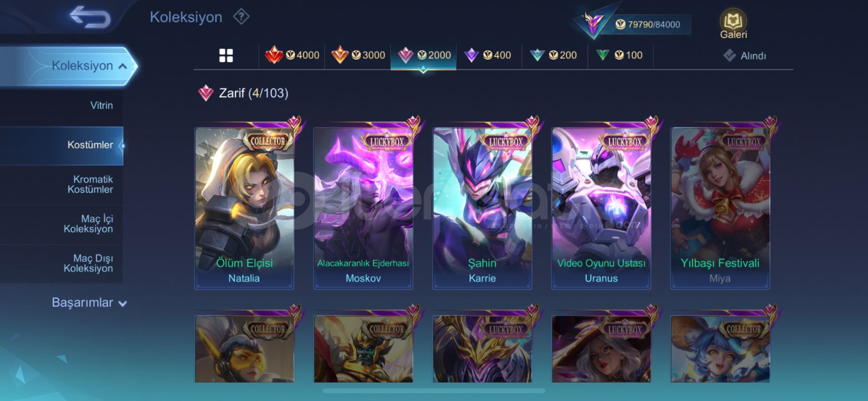Select the orange 3000 gem tier

(x=358, y=55)
